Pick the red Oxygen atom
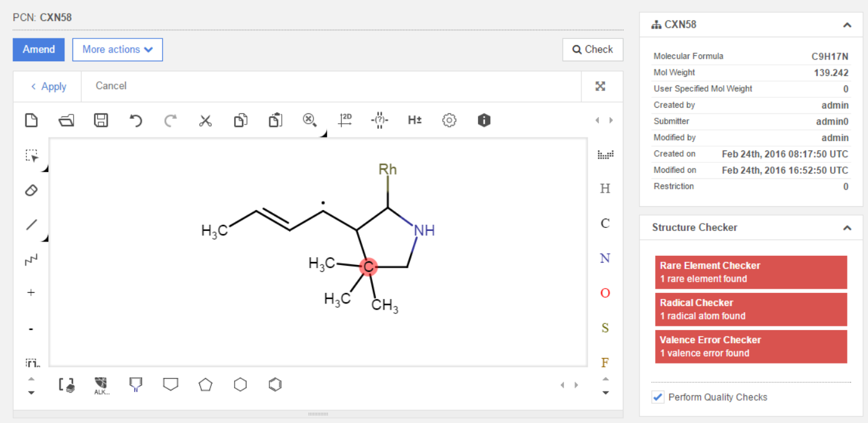868x423 pixels. tap(605, 293)
